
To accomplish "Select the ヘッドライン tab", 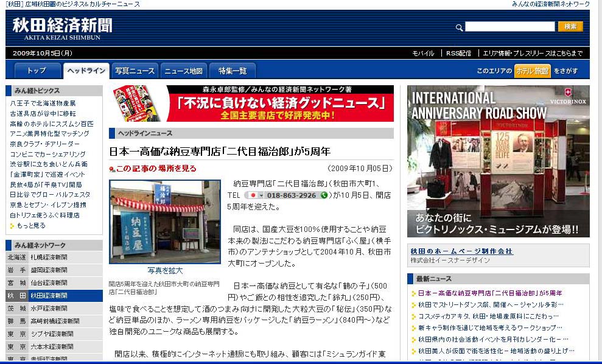I will 86,71.
